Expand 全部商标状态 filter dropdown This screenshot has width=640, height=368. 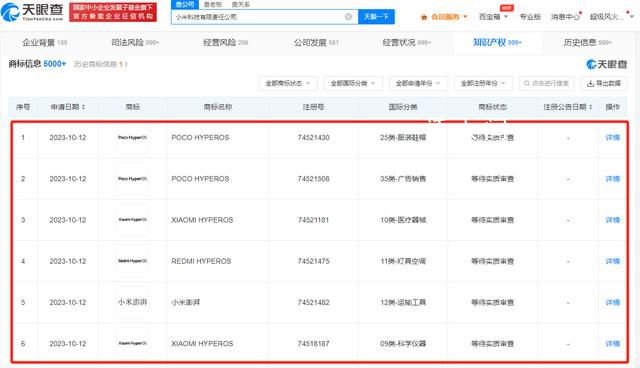[x=288, y=83]
